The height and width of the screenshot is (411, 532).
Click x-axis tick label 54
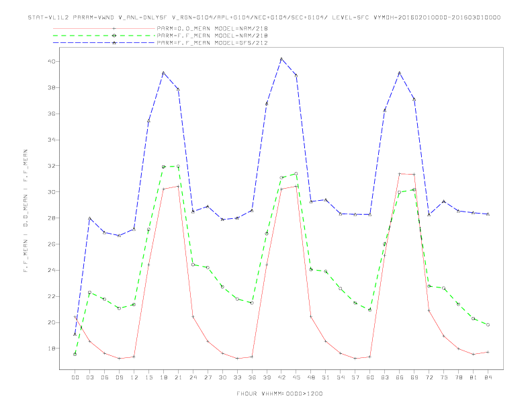(x=341, y=377)
